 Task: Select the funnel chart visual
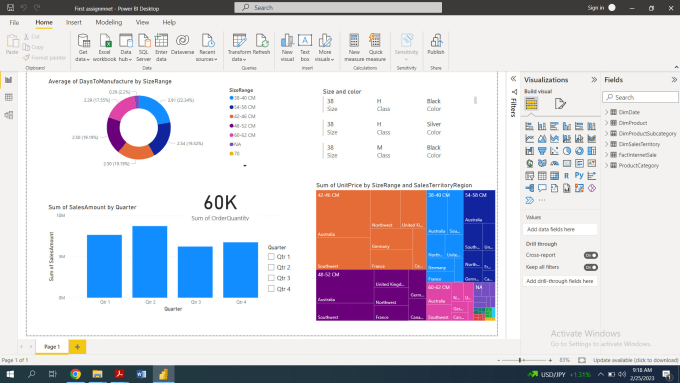542,151
